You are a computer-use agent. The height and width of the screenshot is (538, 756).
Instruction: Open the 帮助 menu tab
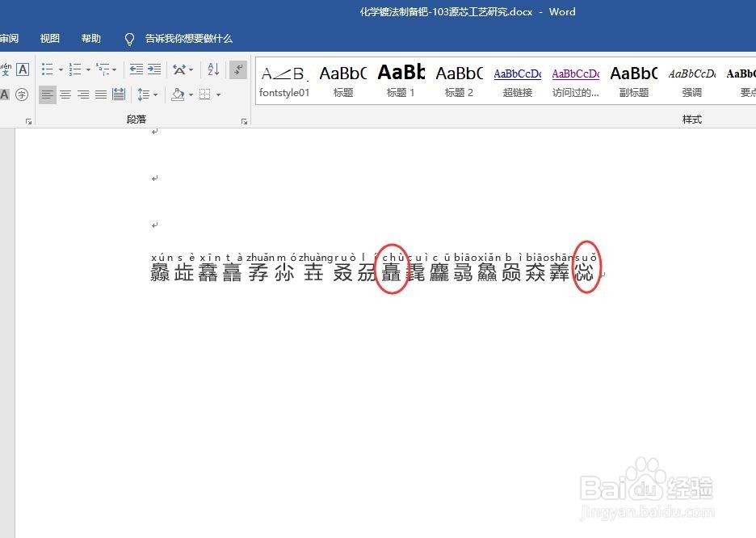[90, 38]
